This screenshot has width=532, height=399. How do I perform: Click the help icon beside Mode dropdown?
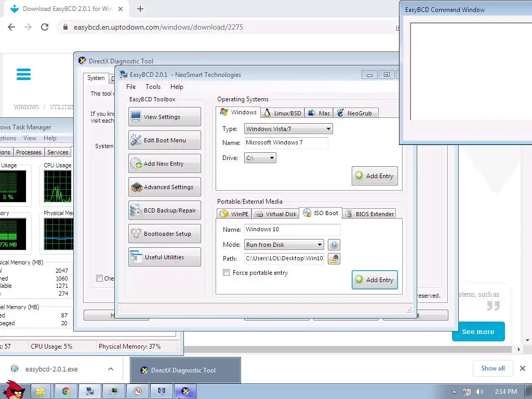[x=334, y=245]
